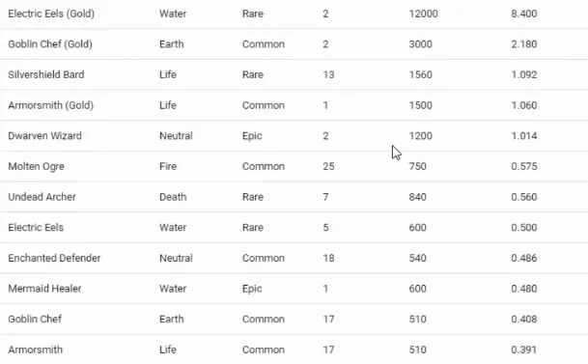The width and height of the screenshot is (588, 364).
Task: Select the Mermaid Healer card
Action: pyautogui.click(x=44, y=289)
